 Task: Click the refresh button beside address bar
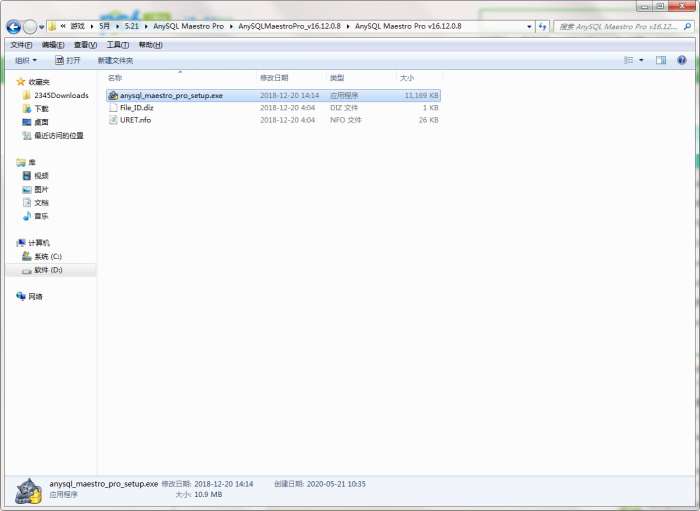(542, 27)
